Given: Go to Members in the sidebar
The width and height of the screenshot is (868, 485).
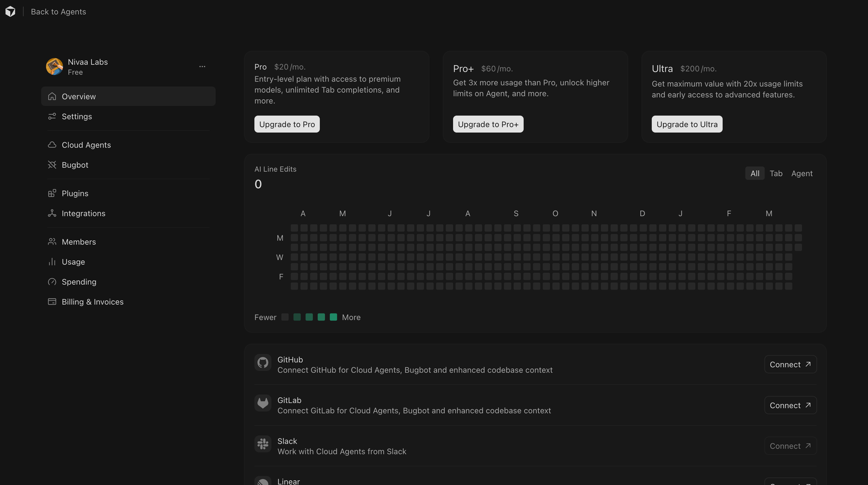Looking at the screenshot, I should [79, 242].
